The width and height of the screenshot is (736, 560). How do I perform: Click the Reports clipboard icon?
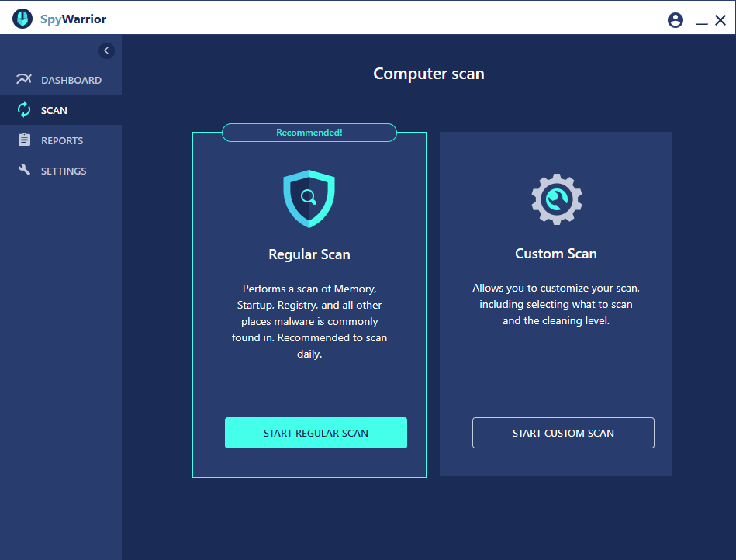pyautogui.click(x=24, y=140)
